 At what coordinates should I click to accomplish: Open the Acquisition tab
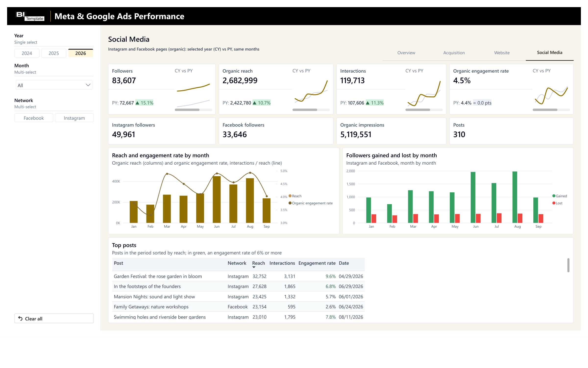454,53
